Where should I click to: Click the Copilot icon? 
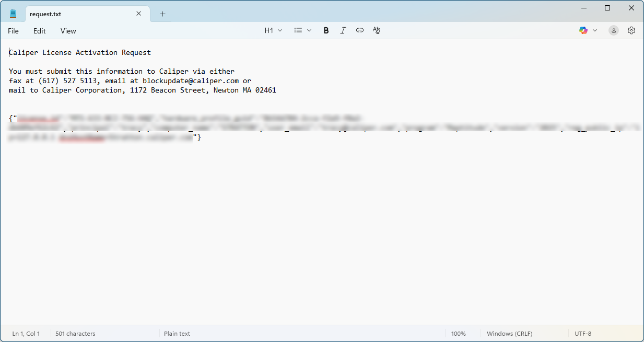click(583, 30)
